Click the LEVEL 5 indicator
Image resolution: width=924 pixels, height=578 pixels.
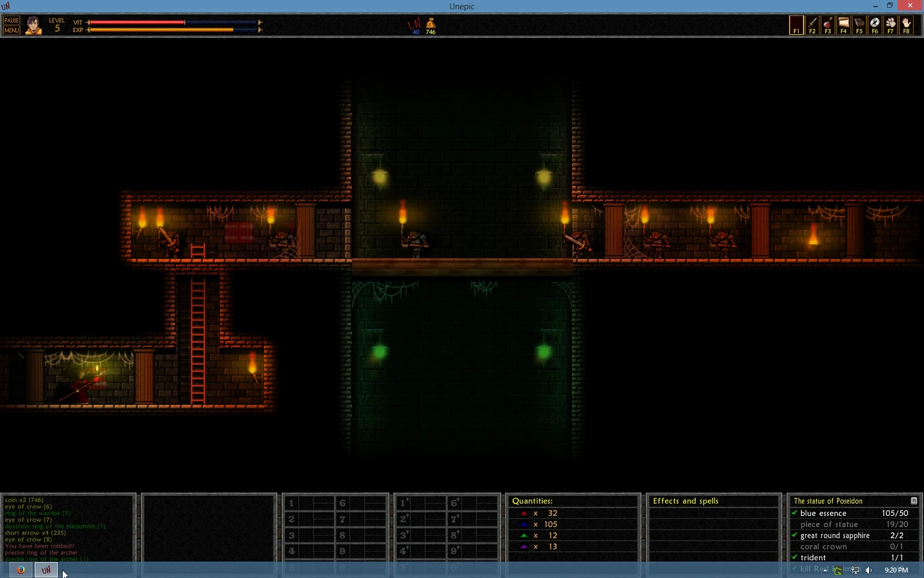pyautogui.click(x=57, y=25)
